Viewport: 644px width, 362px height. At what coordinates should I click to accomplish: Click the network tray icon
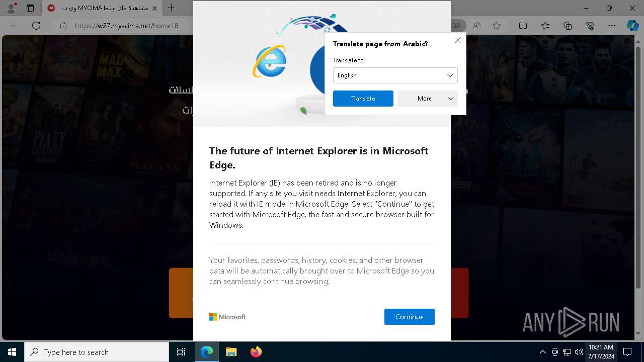click(x=567, y=352)
